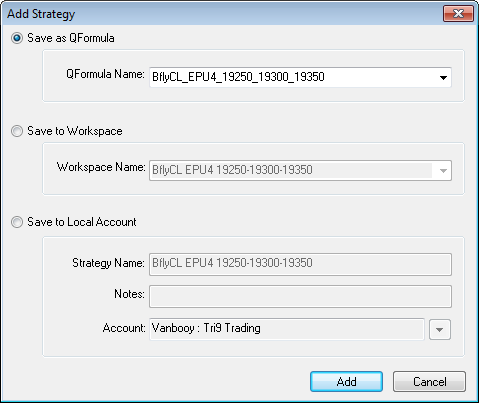This screenshot has width=479, height=403.
Task: Click the Strategy Name label
Action: (x=108, y=263)
